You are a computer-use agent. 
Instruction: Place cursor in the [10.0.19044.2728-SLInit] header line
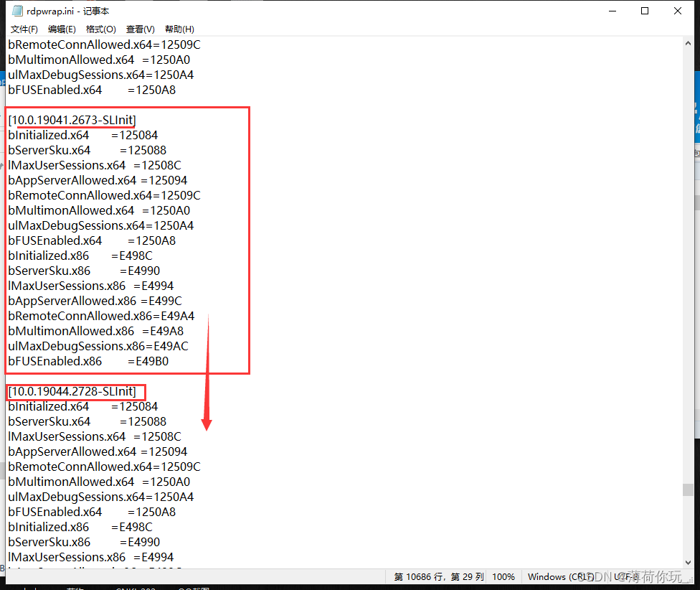pyautogui.click(x=72, y=391)
